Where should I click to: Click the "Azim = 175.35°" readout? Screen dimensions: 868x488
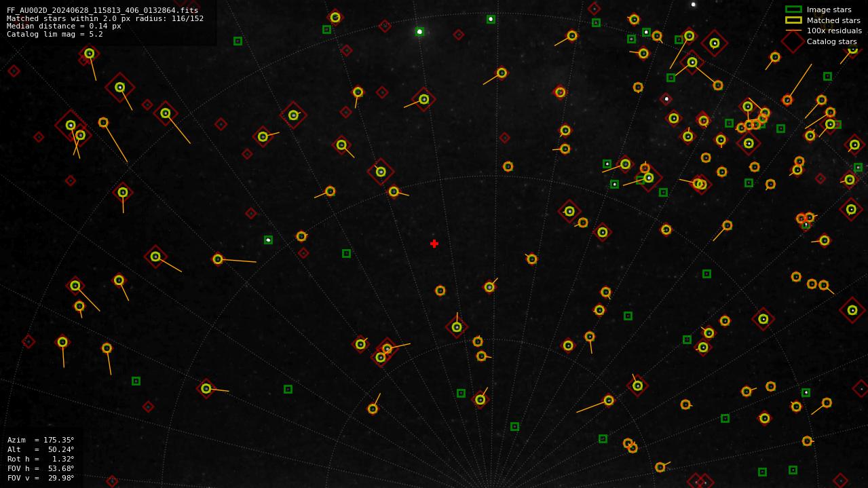[x=41, y=440]
